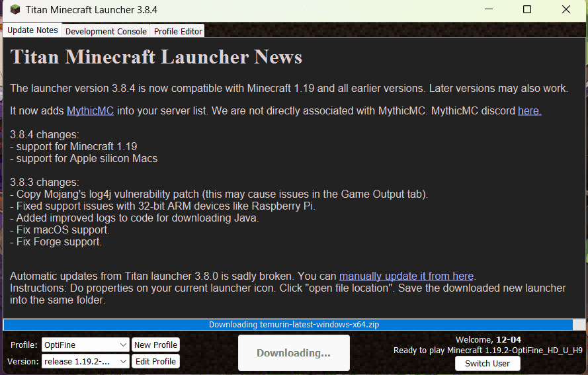Open the MythicMC discord 'here.' link
The image size is (588, 375).
tap(530, 111)
